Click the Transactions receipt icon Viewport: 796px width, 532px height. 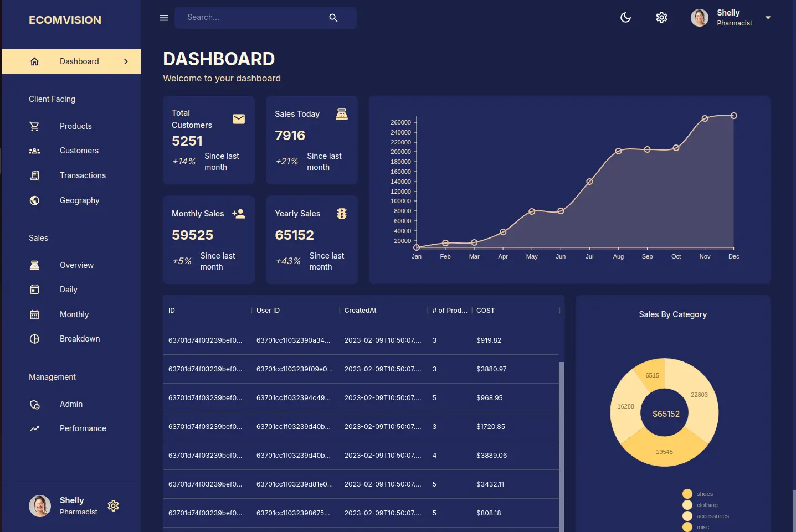coord(34,175)
